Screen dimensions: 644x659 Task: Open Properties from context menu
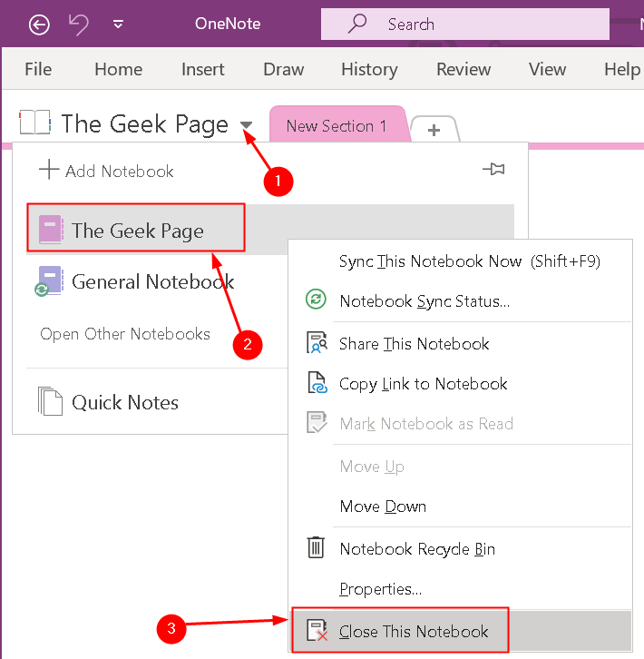pyautogui.click(x=461, y=589)
